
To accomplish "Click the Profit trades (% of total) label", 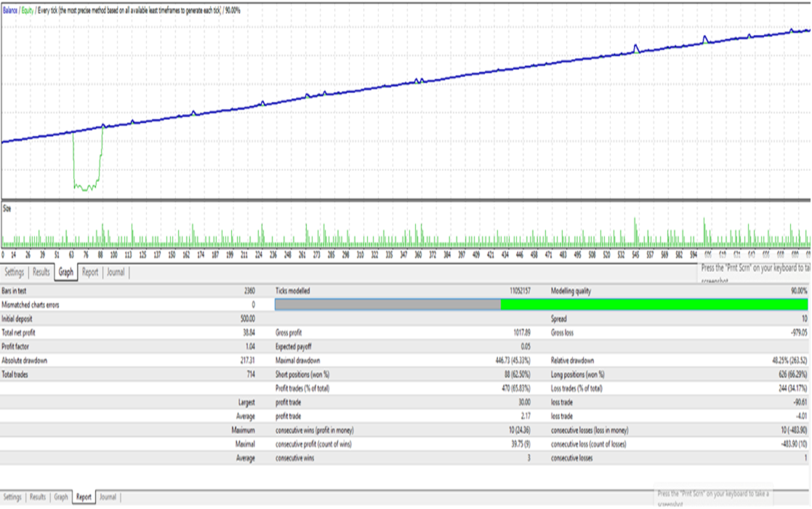I will click(302, 389).
